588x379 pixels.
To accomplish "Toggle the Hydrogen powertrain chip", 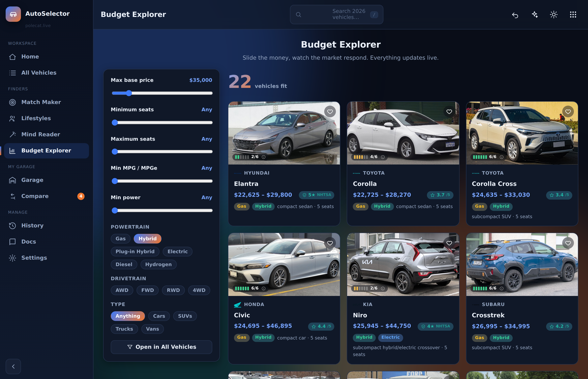I will click(158, 264).
